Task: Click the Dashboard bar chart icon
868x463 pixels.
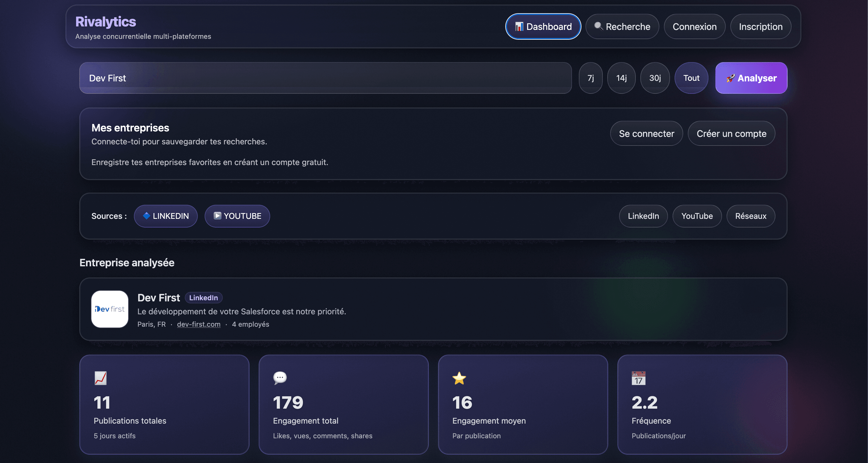Action: coord(519,27)
